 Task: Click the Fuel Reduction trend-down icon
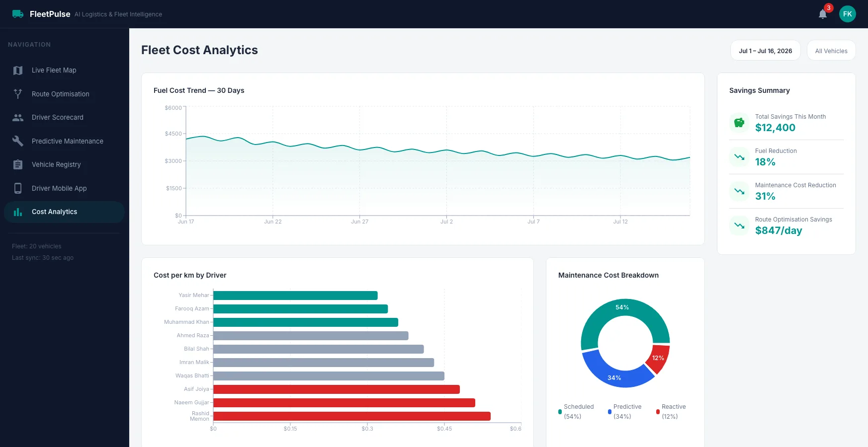click(x=739, y=157)
